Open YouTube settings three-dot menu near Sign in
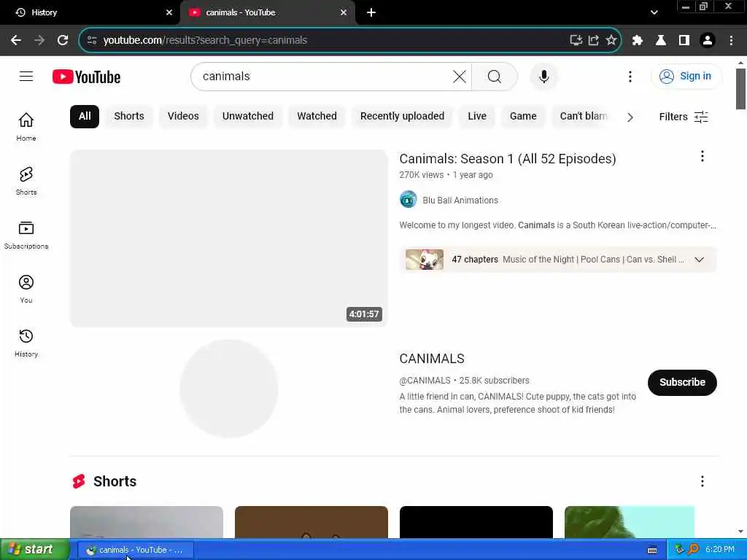 pos(630,76)
